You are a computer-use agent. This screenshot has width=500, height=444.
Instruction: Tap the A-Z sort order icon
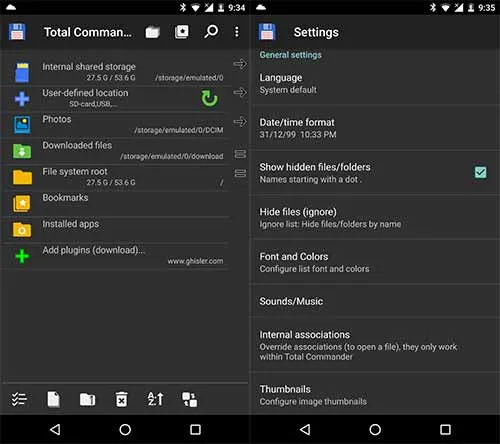point(155,399)
